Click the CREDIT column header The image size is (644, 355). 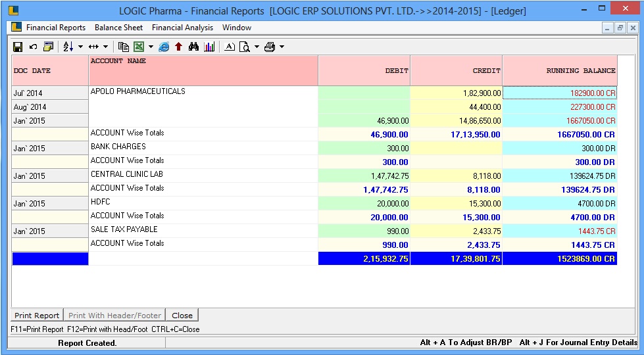click(x=456, y=70)
